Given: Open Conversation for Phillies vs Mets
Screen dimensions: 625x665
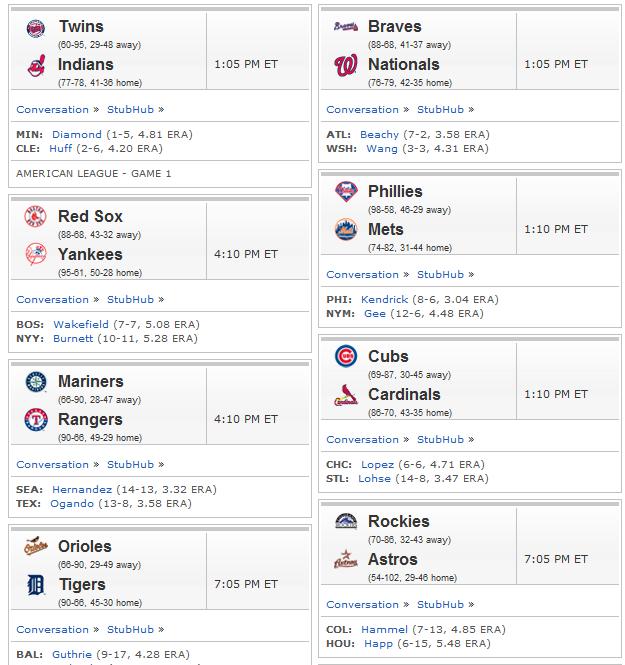Looking at the screenshot, I should [363, 274].
